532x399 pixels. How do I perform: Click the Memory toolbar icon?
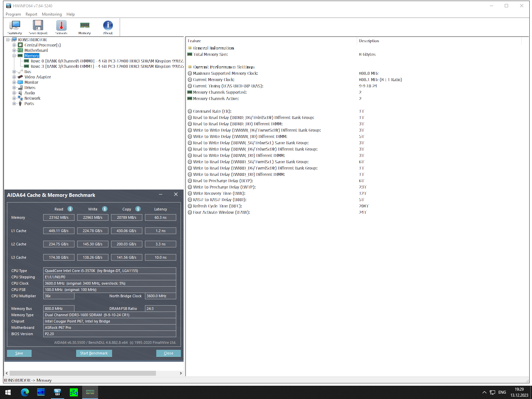click(84, 27)
